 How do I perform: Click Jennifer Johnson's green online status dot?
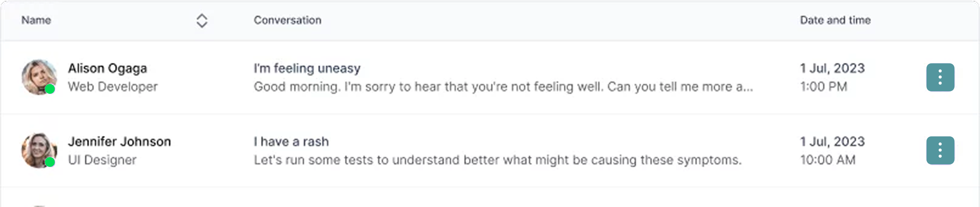50,162
